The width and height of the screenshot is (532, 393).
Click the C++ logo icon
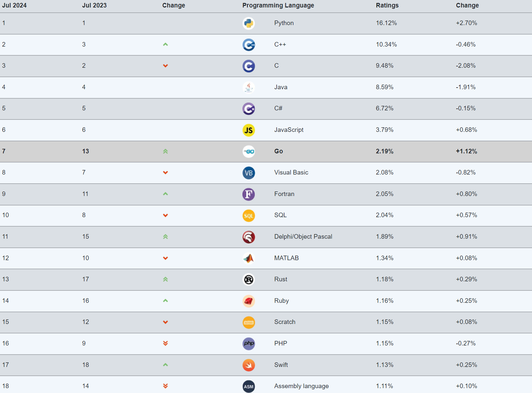coord(249,45)
